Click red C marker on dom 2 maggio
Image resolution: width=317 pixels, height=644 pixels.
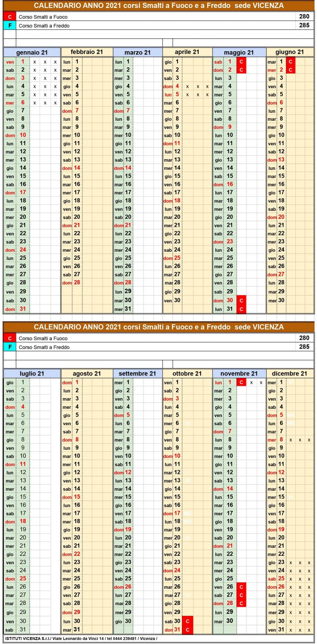tap(241, 70)
